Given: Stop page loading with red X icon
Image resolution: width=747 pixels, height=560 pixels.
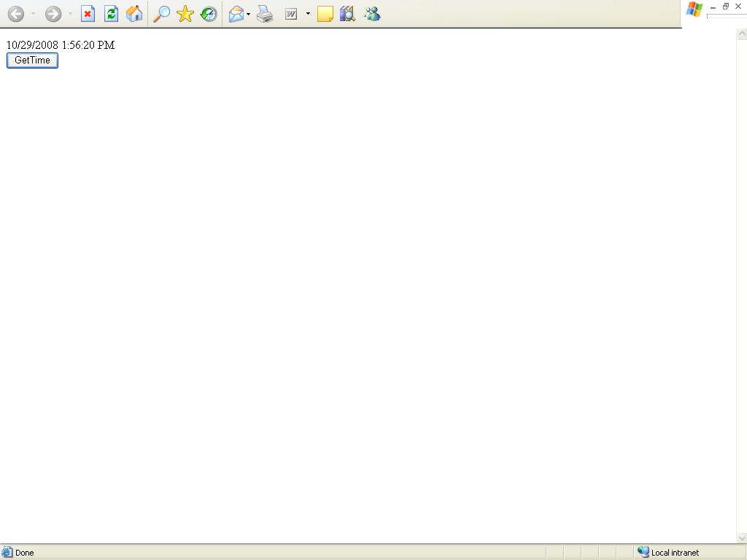Looking at the screenshot, I should [88, 14].
